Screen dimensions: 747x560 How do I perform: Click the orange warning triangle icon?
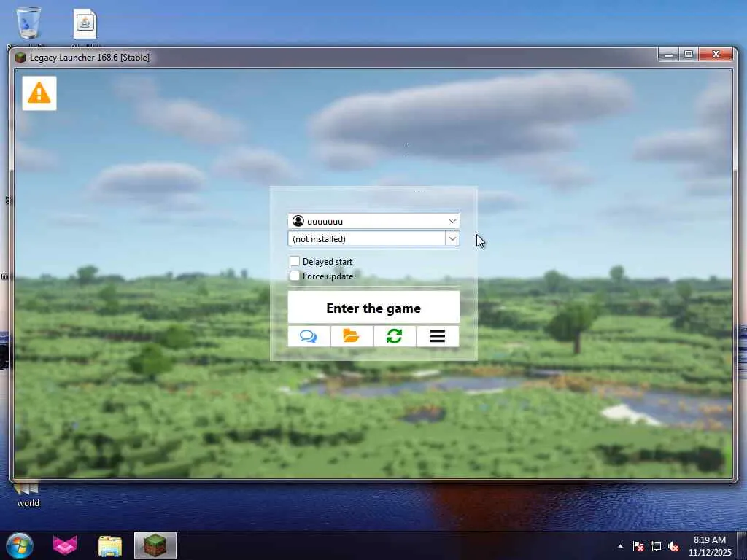(x=39, y=93)
